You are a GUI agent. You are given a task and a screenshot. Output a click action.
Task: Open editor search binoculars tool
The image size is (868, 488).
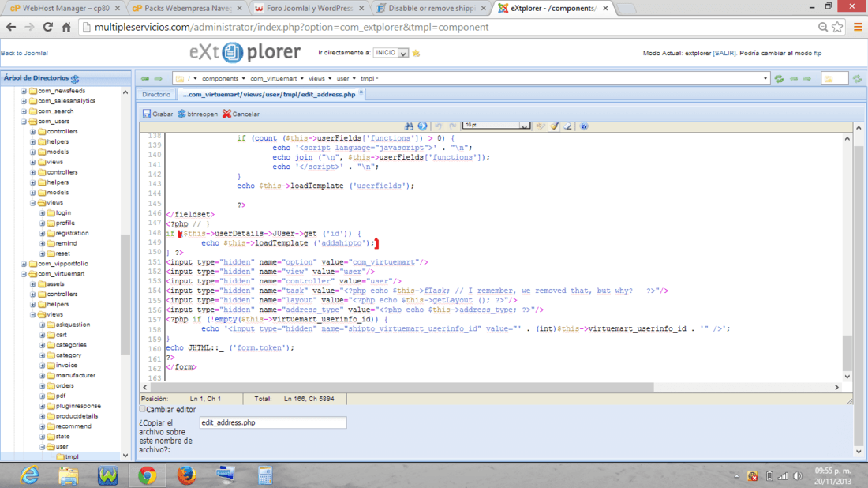[x=409, y=126]
